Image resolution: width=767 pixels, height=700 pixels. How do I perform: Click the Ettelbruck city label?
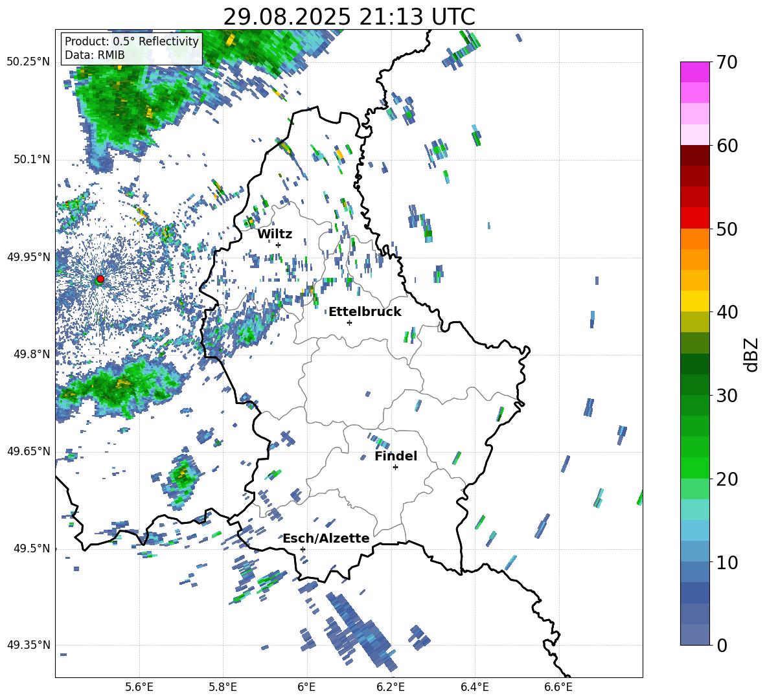[365, 312]
